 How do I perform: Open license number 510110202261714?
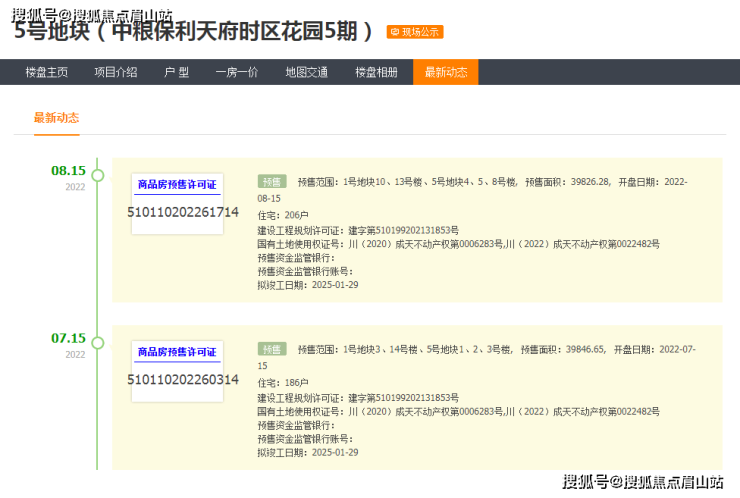point(183,212)
